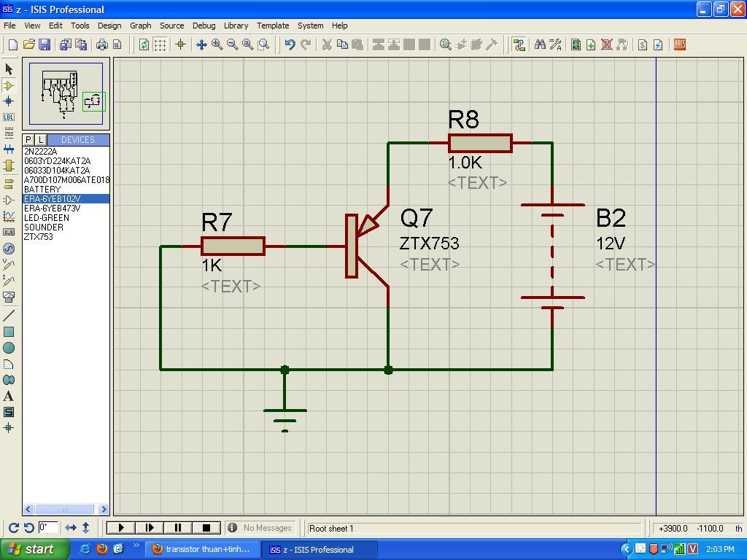
Task: Click the rotation angle input field
Action: 48,528
